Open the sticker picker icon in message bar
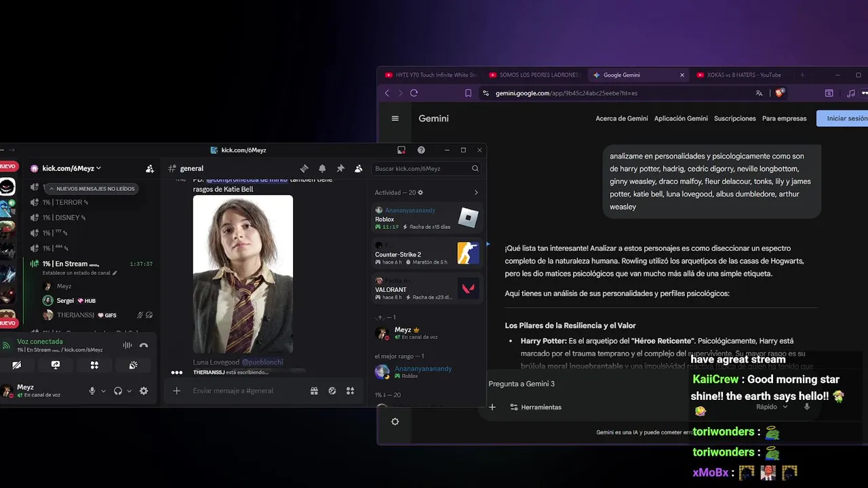This screenshot has width=868, height=488. point(332,390)
